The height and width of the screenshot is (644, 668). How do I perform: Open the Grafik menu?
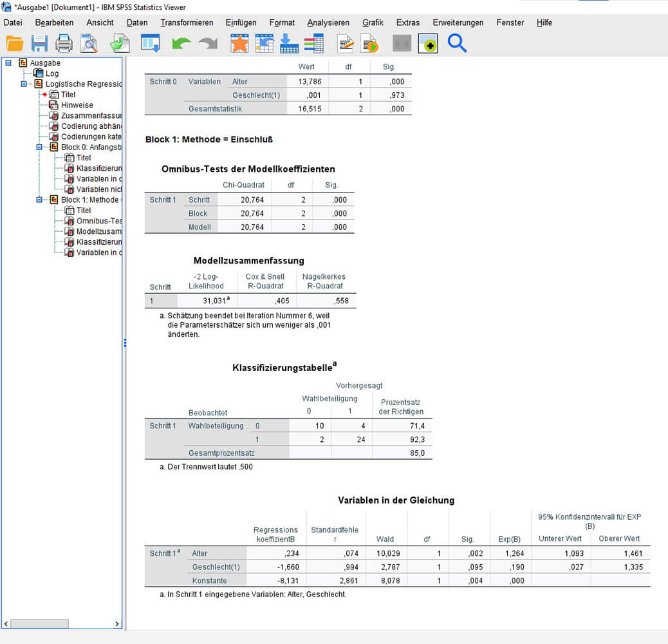[373, 22]
